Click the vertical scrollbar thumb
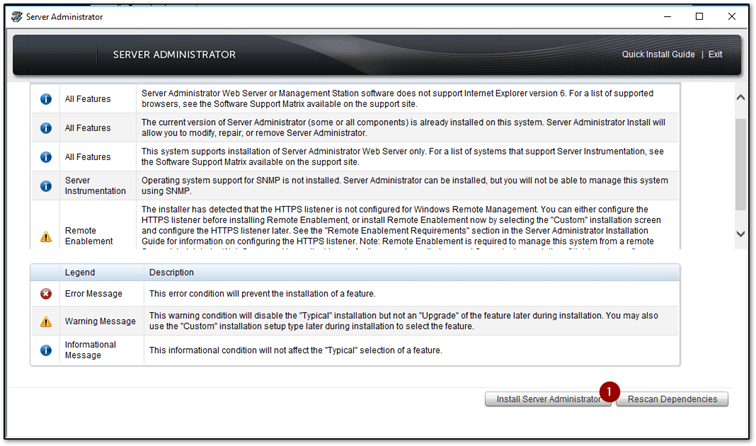 click(741, 164)
